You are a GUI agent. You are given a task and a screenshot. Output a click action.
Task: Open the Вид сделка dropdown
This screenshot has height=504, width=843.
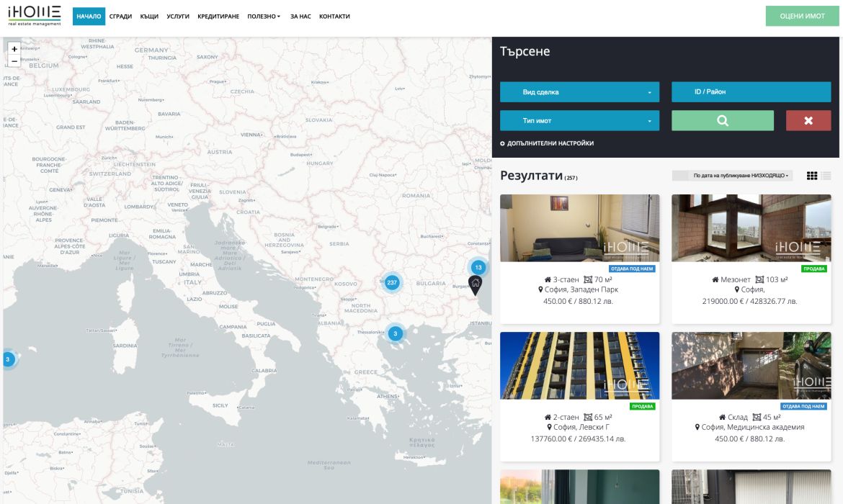(579, 92)
